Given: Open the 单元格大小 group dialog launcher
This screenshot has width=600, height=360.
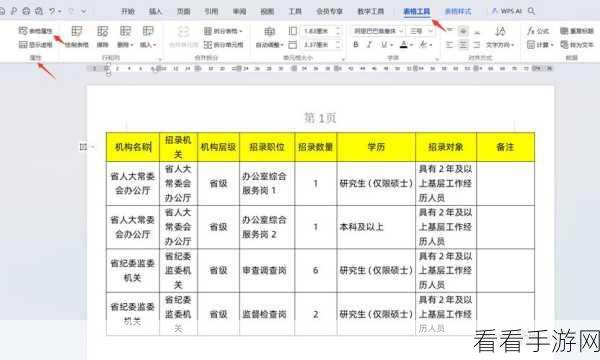Looking at the screenshot, I should [343, 59].
